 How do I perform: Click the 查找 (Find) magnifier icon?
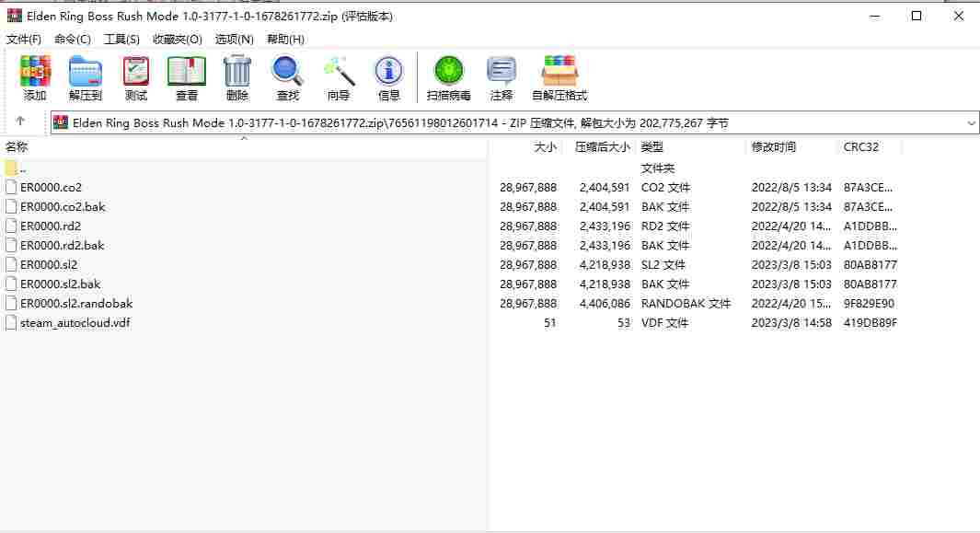(287, 71)
